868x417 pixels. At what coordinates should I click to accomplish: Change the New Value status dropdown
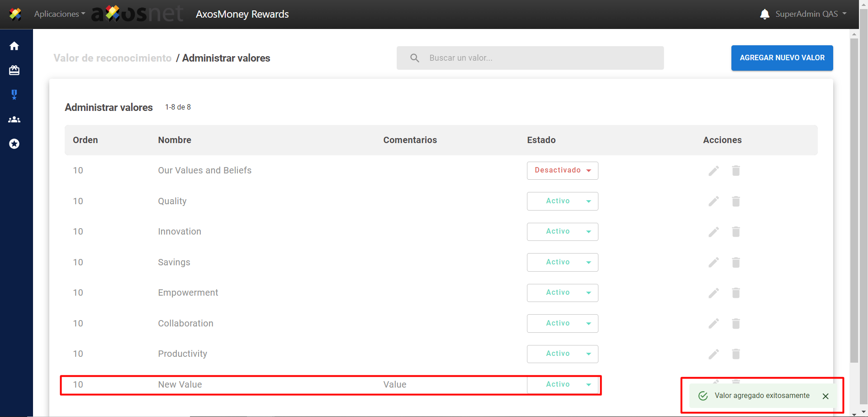[562, 385]
